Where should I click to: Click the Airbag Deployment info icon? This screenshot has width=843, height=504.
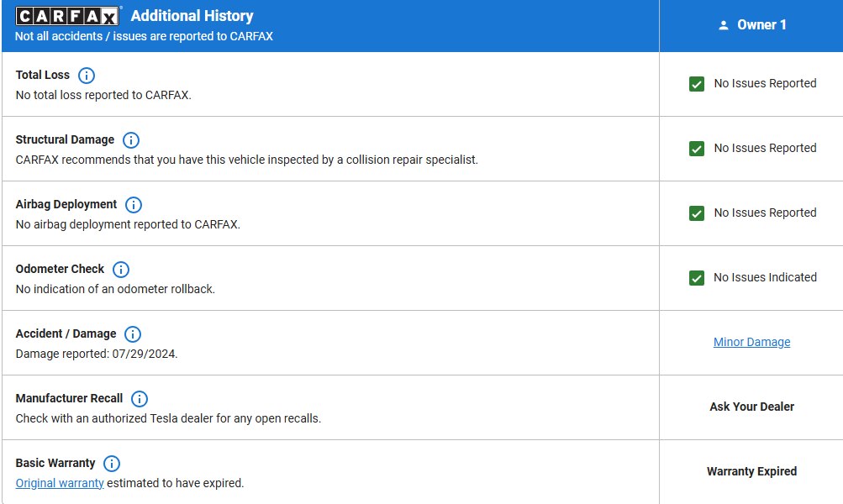point(134,205)
